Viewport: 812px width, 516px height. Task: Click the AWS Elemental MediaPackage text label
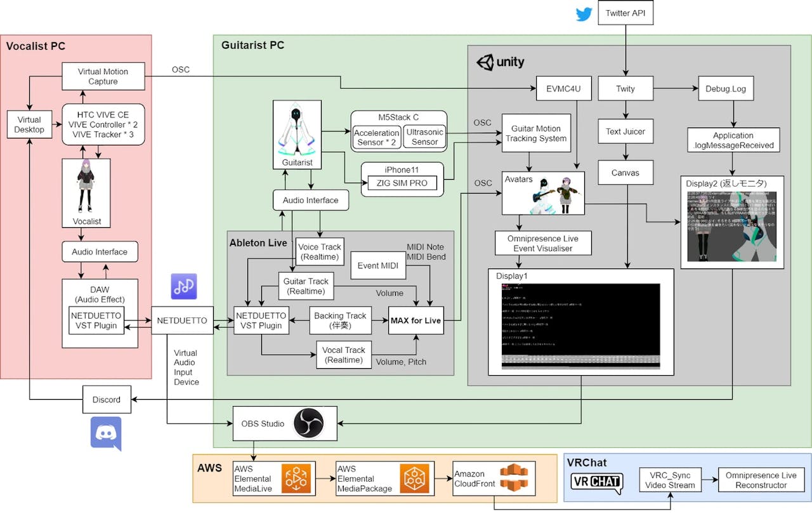click(x=364, y=479)
